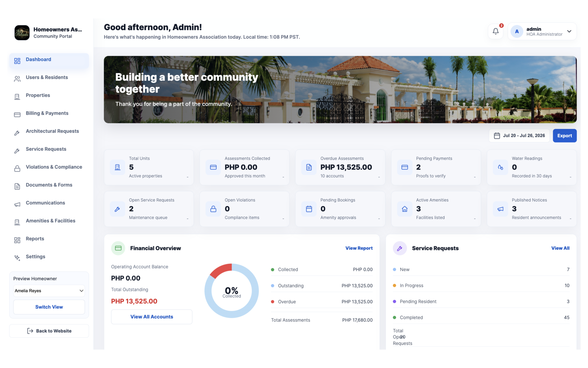Screen dimensions: 588x368
Task: Click Total Assessments PHP 17,680.00 value
Action: click(357, 320)
